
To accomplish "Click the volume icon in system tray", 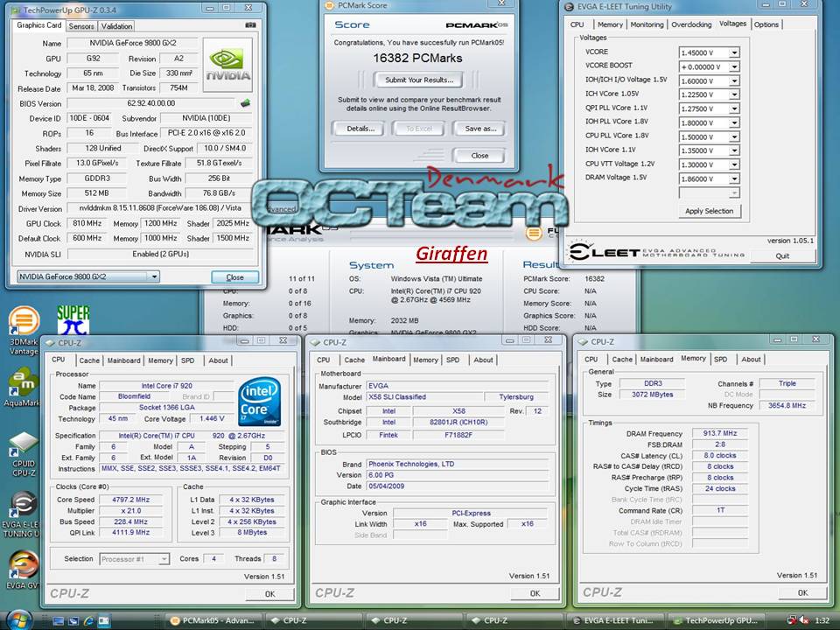I will (x=803, y=620).
